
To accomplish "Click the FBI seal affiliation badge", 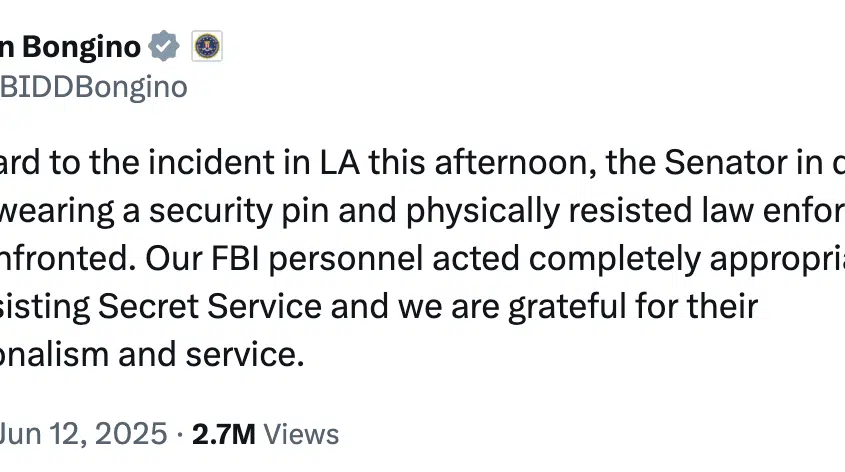I will coord(207,46).
